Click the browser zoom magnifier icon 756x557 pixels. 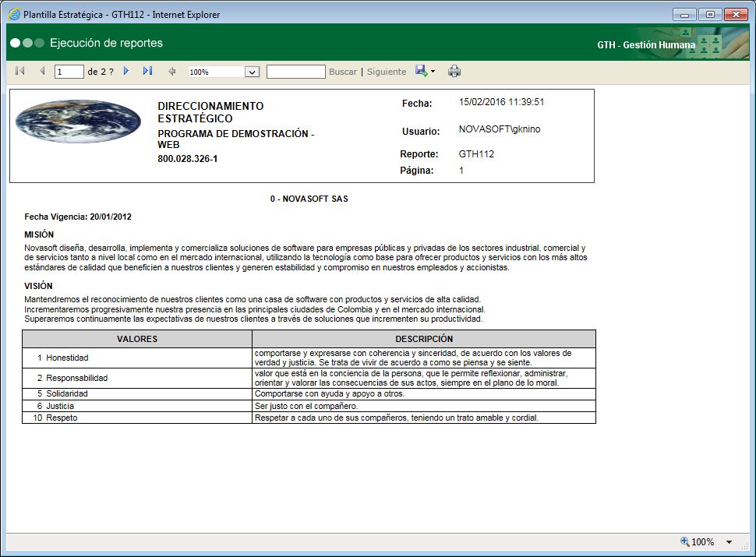[x=684, y=541]
